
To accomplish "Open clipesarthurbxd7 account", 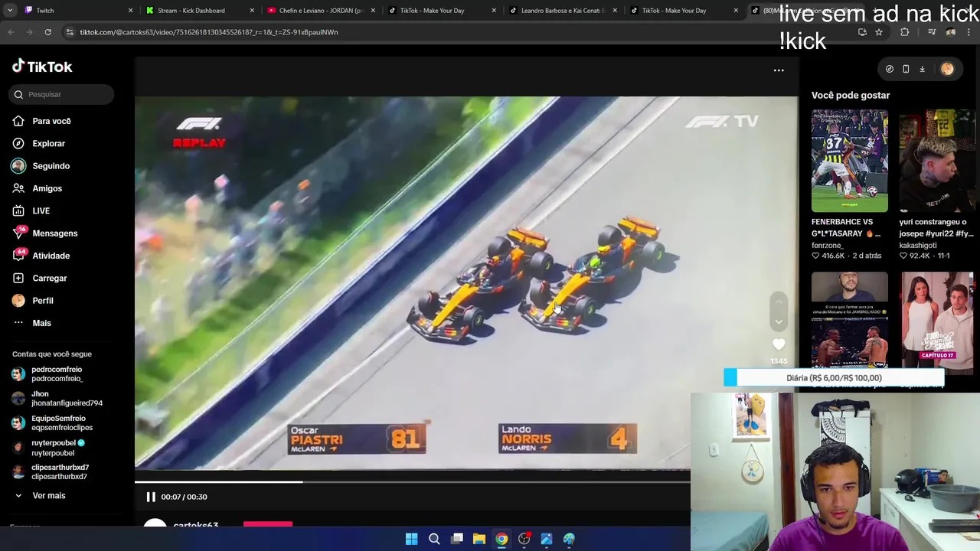I will tap(51, 471).
